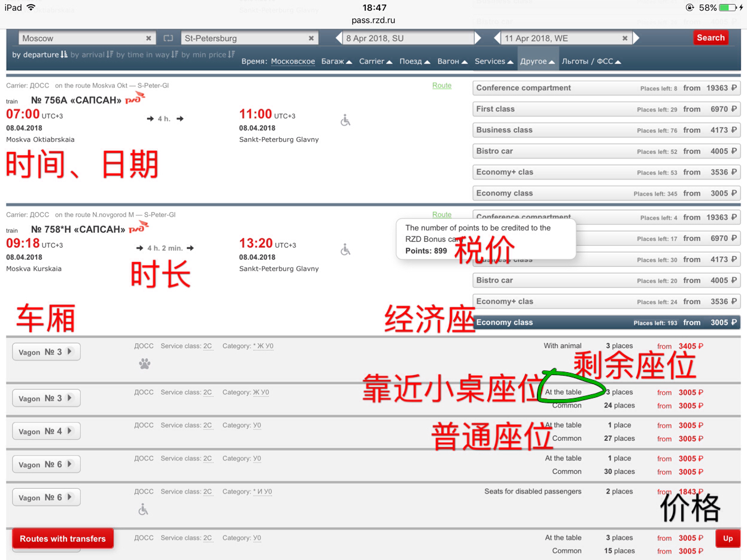Expand Vagon №3 with 24 common places
747x560 pixels.
click(x=46, y=398)
